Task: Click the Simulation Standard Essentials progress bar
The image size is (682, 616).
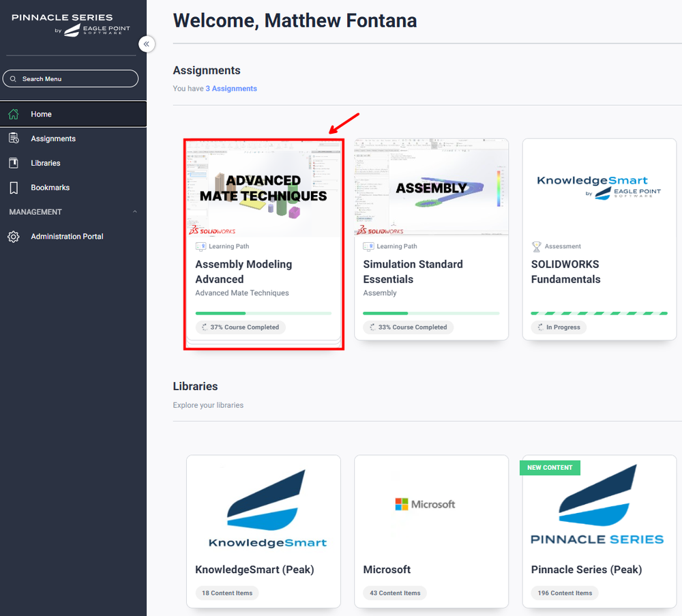Action: [432, 313]
